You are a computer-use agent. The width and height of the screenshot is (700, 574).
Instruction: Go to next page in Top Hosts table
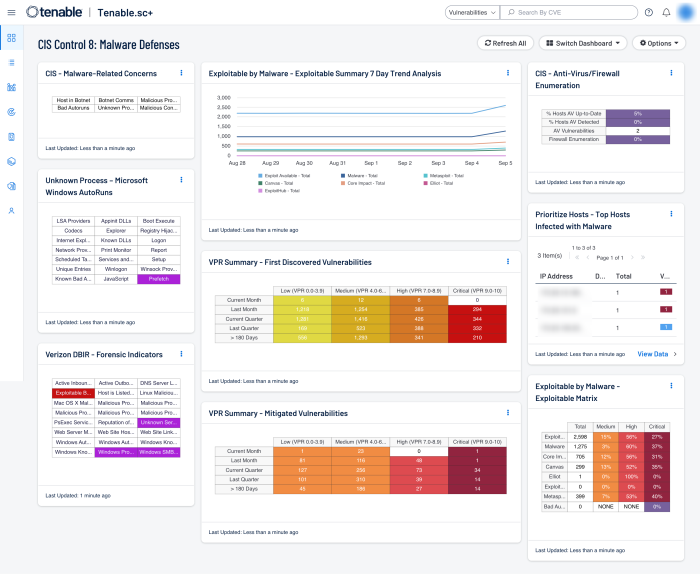[x=632, y=258]
